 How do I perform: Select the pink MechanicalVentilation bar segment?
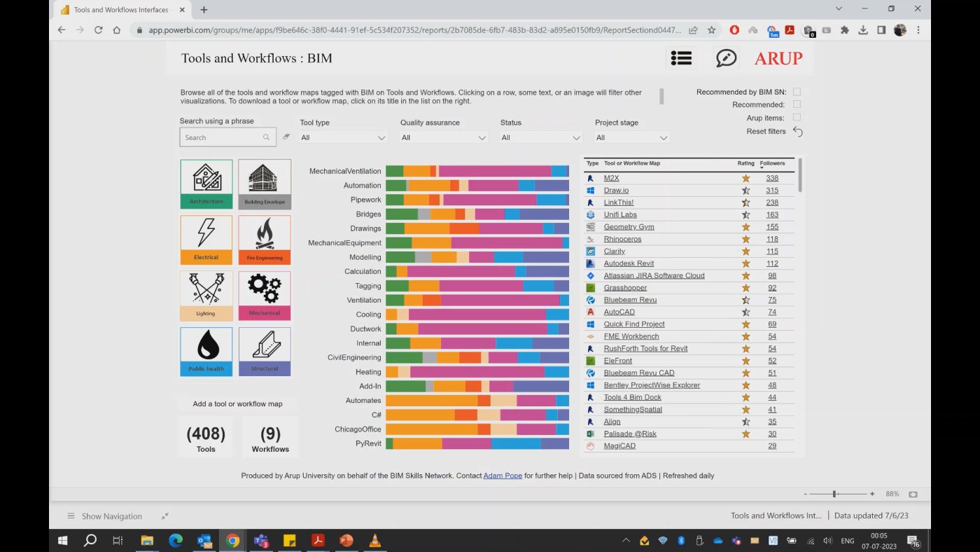coord(494,171)
